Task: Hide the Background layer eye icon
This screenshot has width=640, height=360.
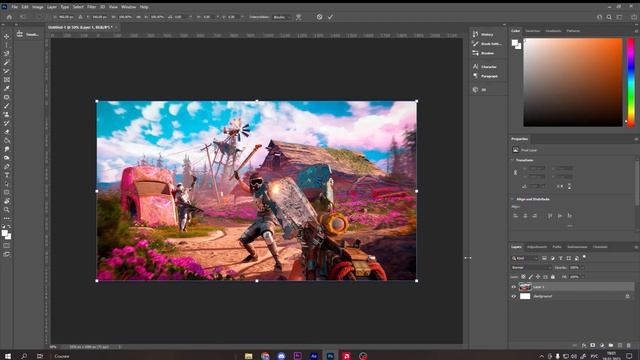Action: coord(513,296)
